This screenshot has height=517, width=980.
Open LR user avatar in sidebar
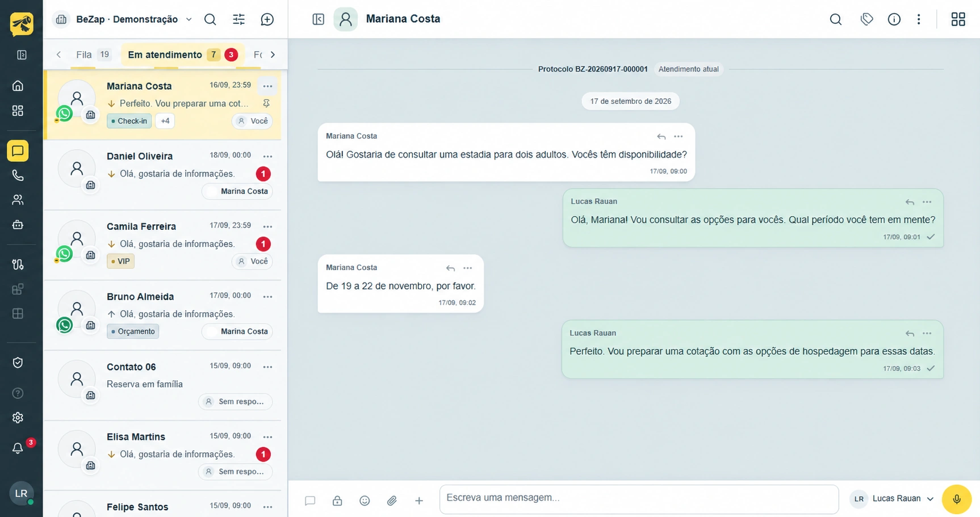[x=21, y=493]
